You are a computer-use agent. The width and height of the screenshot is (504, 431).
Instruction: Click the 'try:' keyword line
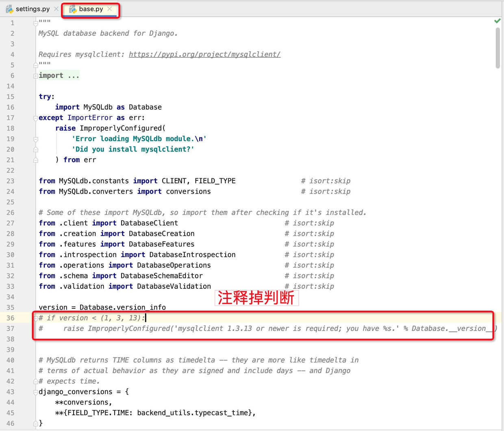pyautogui.click(x=47, y=97)
